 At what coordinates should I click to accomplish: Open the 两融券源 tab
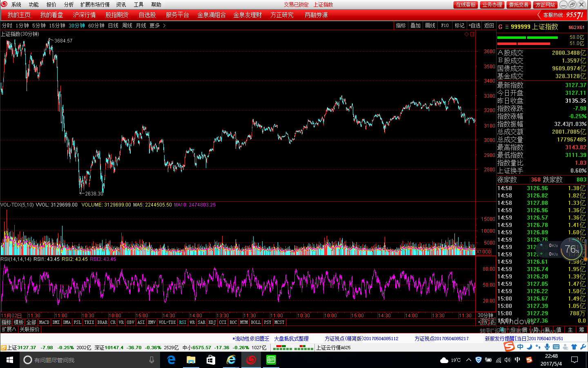pyautogui.click(x=316, y=15)
